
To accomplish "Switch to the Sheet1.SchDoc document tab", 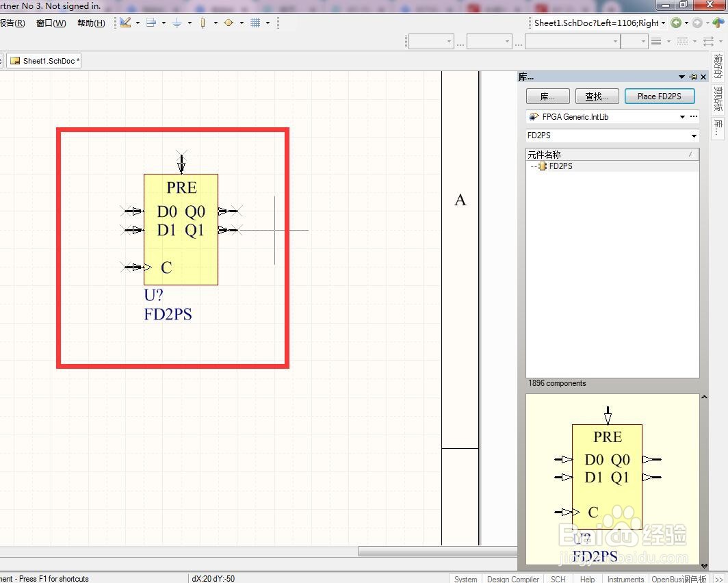I will (x=44, y=61).
